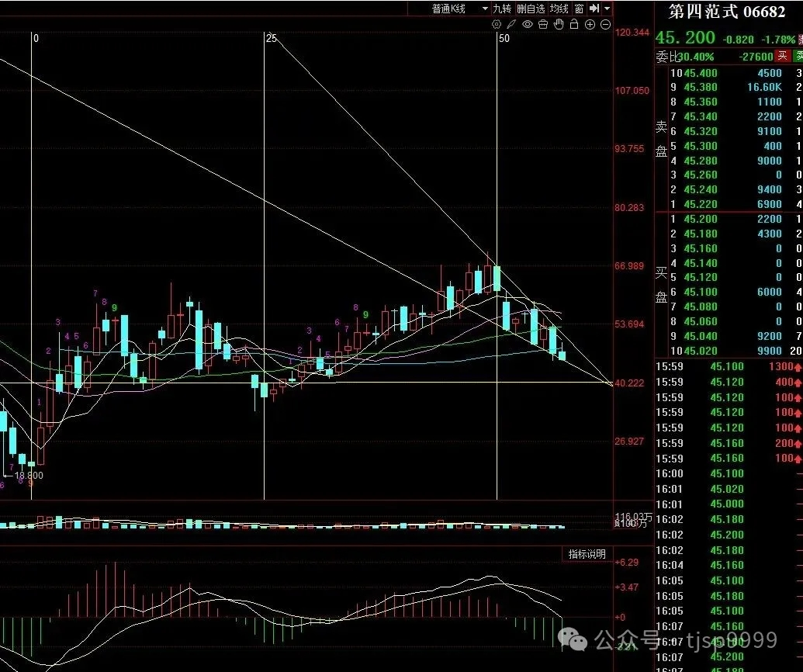Select sell level 10 price 45.400

click(x=700, y=73)
